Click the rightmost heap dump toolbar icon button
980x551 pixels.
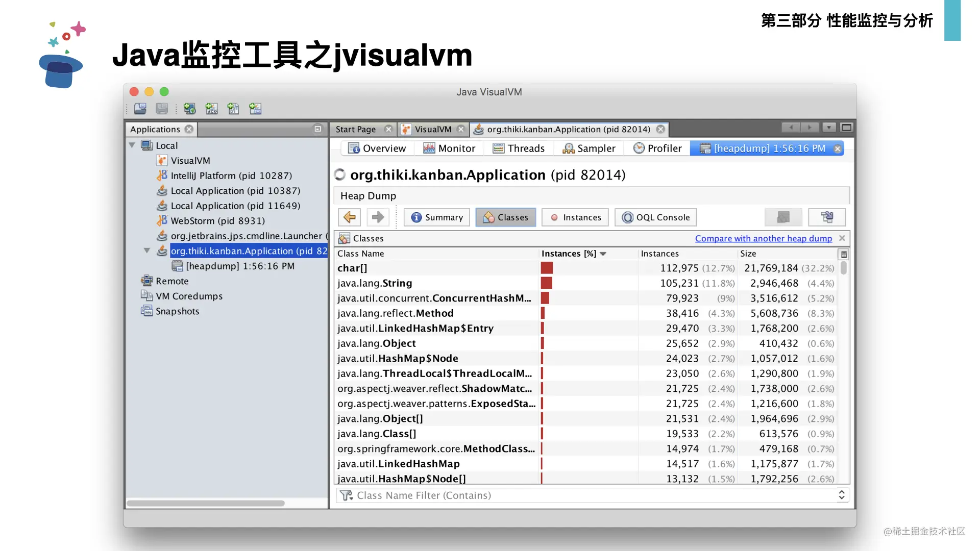pyautogui.click(x=827, y=217)
